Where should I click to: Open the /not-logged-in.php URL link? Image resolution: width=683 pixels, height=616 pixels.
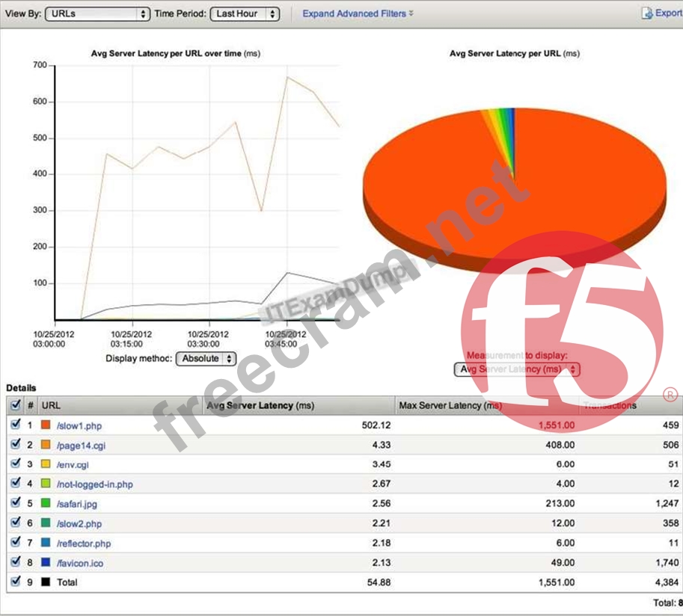tap(95, 484)
